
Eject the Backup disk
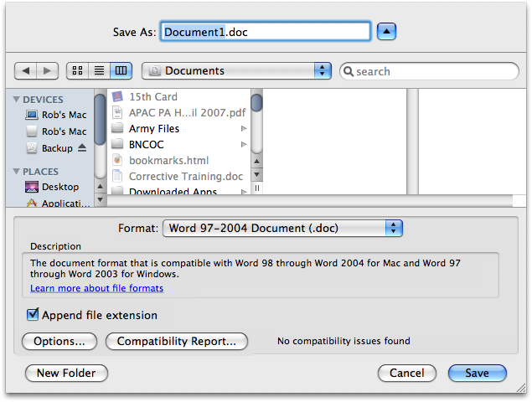pyautogui.click(x=82, y=148)
